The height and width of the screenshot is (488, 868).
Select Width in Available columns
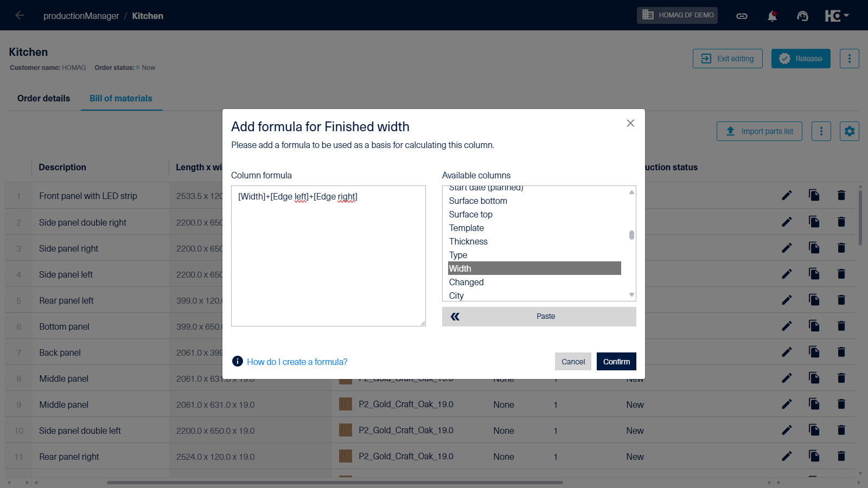[534, 268]
